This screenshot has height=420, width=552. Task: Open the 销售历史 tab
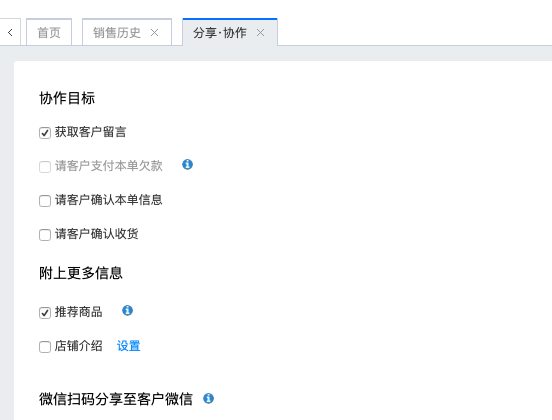pos(117,33)
